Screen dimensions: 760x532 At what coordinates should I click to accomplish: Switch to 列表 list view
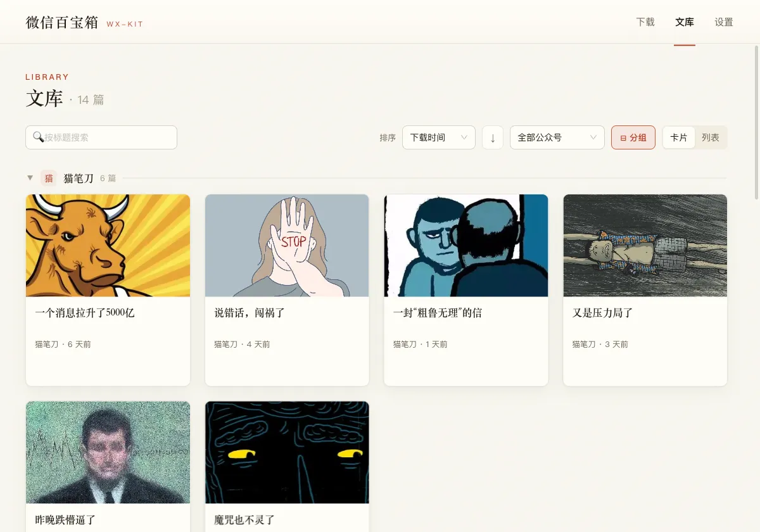pyautogui.click(x=711, y=137)
